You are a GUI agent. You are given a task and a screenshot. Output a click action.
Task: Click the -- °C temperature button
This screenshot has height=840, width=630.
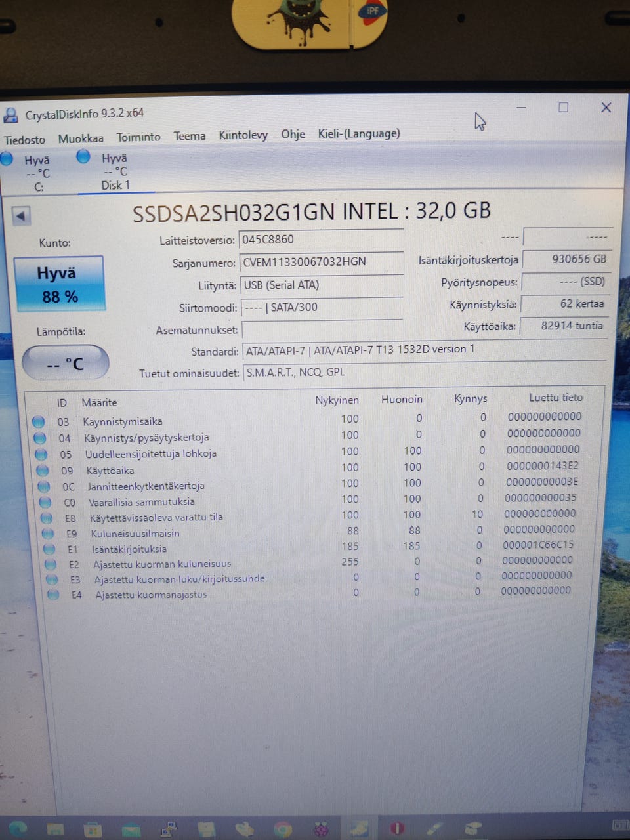tap(66, 363)
